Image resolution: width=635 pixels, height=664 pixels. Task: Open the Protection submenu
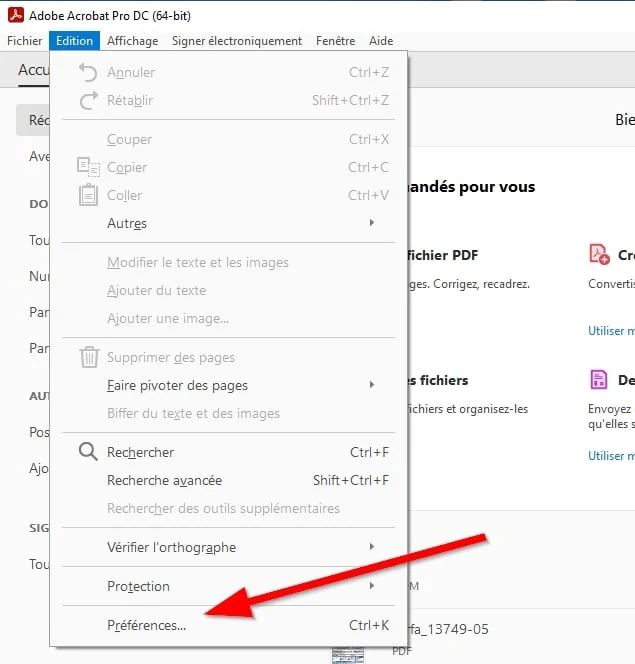(372, 586)
